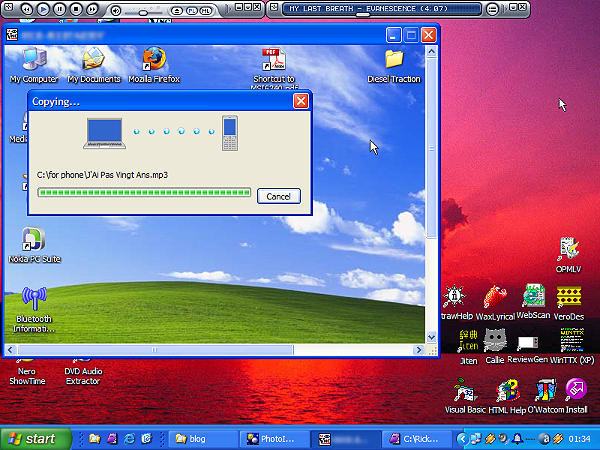Switch to the 'blog' taskbar window

point(203,439)
